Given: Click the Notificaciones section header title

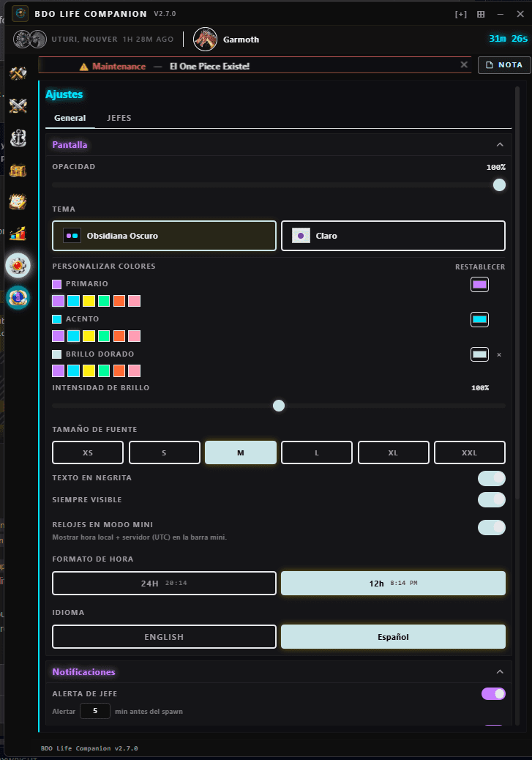Looking at the screenshot, I should (84, 672).
